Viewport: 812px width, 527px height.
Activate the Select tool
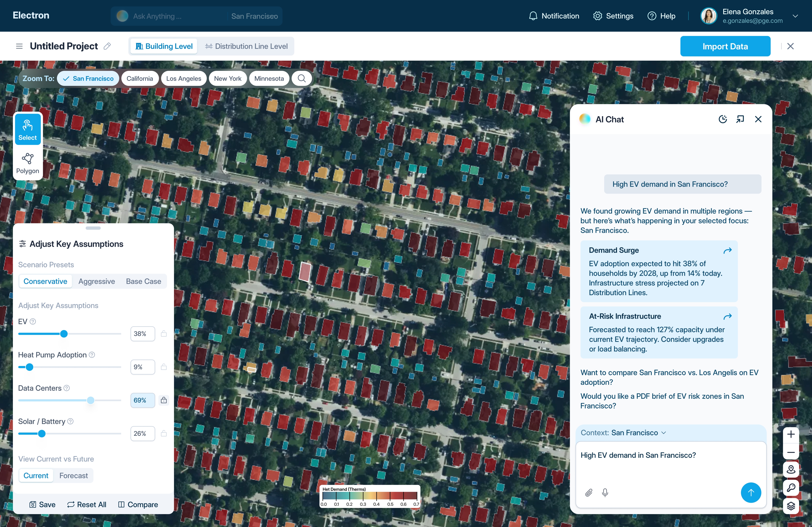[x=28, y=129]
